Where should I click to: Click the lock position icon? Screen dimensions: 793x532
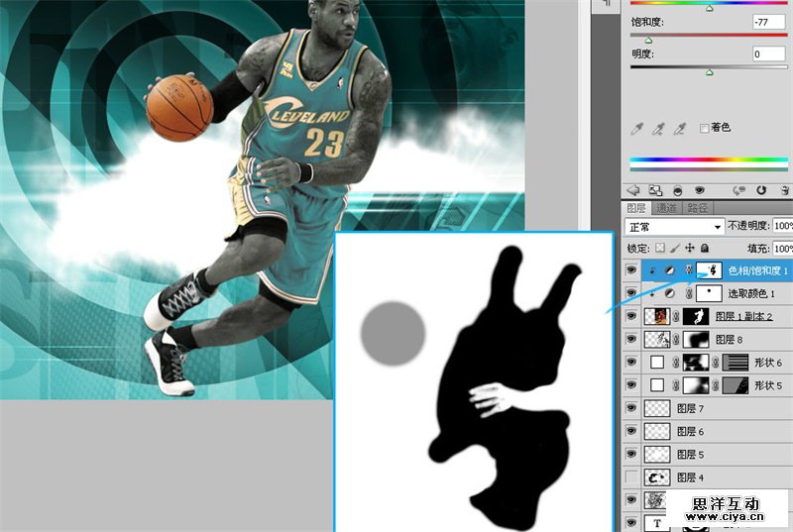click(x=689, y=248)
